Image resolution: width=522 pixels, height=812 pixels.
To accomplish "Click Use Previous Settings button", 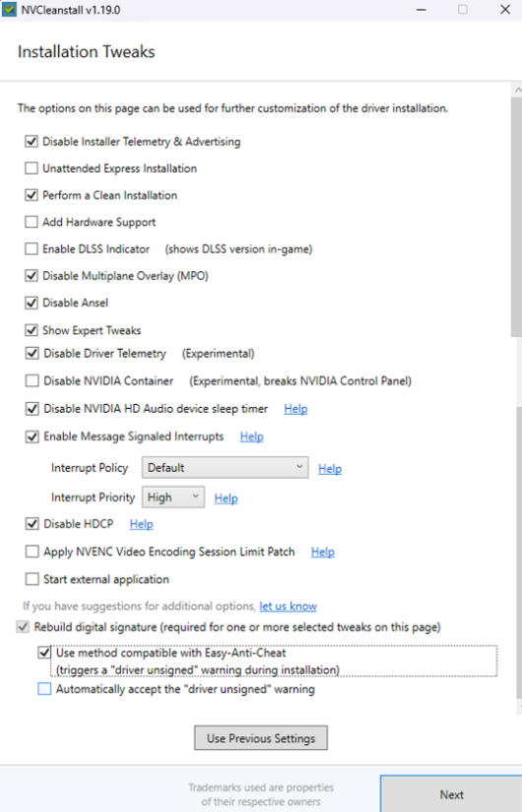I will click(x=261, y=738).
